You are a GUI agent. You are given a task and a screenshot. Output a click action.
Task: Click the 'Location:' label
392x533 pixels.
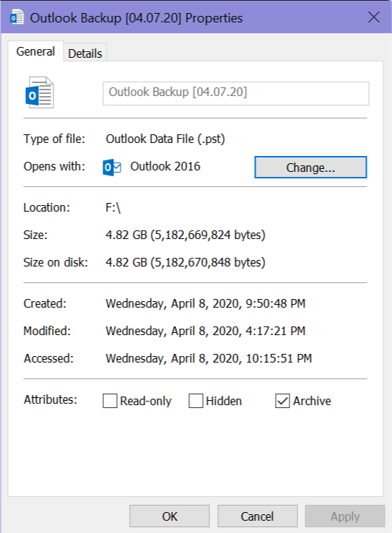click(46, 207)
